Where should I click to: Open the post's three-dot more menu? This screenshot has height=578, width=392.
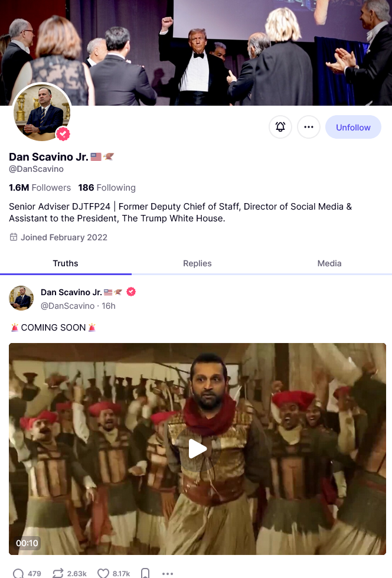click(x=168, y=574)
